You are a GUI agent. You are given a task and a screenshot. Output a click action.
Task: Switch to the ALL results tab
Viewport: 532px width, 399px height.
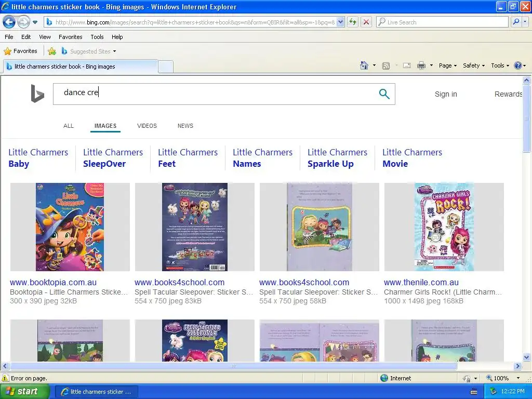pos(69,126)
